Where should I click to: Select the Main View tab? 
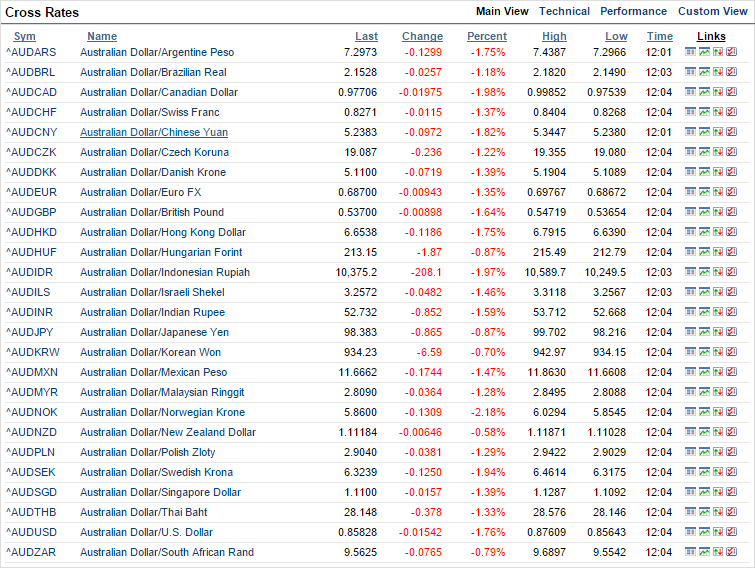pos(502,12)
